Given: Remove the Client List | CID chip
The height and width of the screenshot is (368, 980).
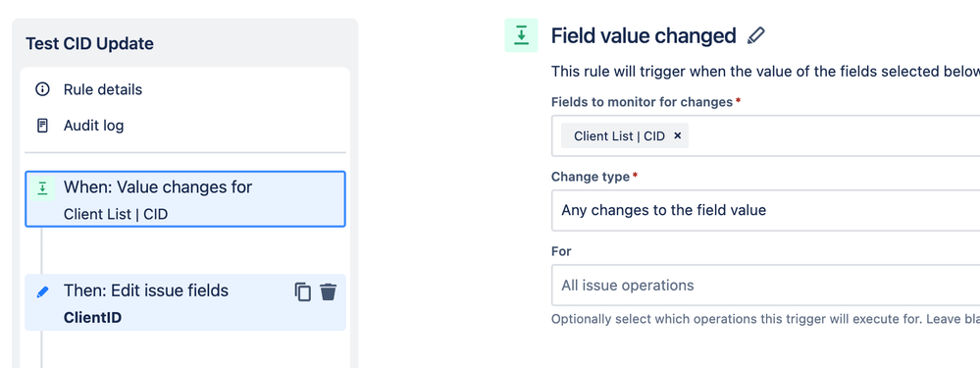Looking at the screenshot, I should (x=677, y=135).
